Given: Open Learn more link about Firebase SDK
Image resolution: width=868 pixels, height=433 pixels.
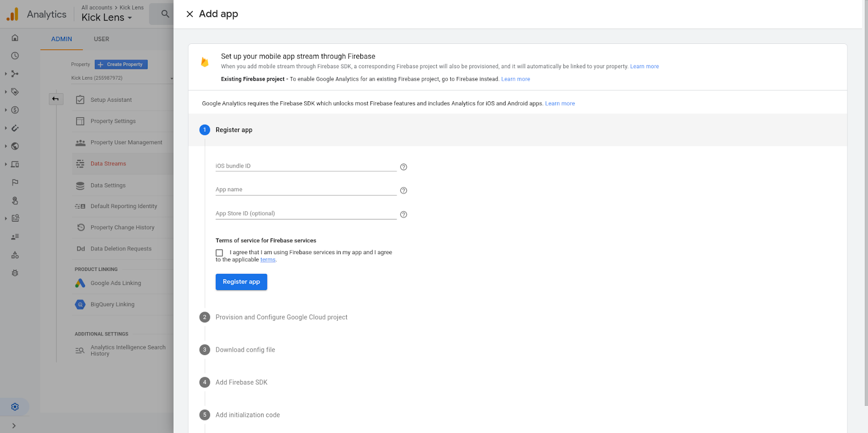Looking at the screenshot, I should point(560,104).
